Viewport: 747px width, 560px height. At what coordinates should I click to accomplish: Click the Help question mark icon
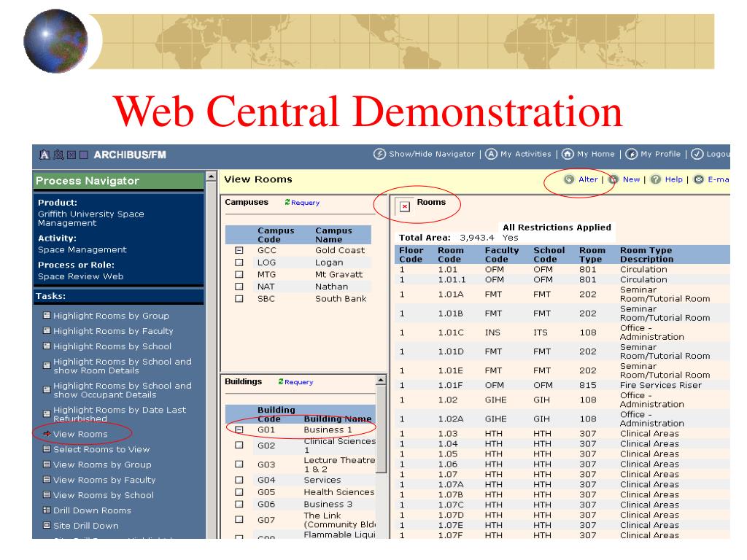(656, 179)
